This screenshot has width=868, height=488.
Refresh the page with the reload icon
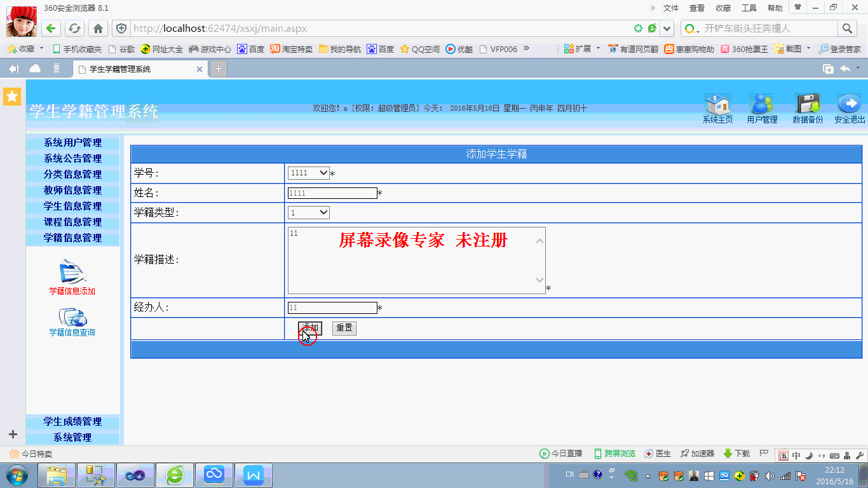coord(75,28)
